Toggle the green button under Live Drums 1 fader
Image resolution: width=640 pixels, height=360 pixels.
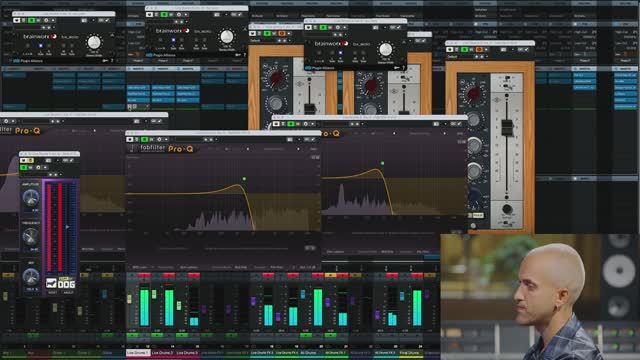pos(132,336)
